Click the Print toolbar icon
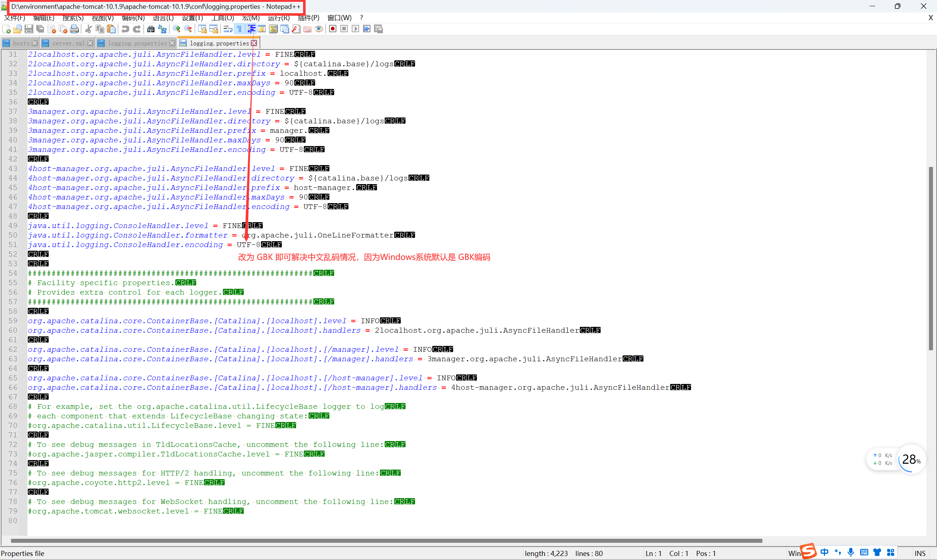 (75, 29)
